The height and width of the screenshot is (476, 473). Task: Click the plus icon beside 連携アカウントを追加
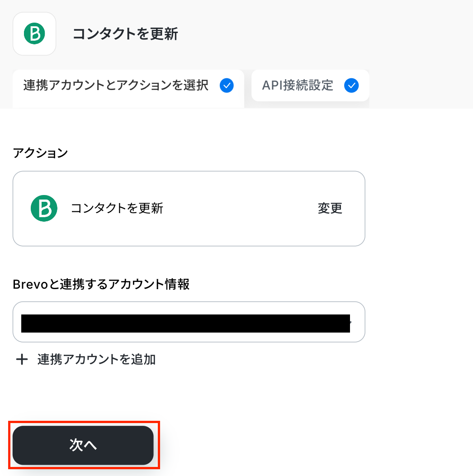tap(22, 360)
